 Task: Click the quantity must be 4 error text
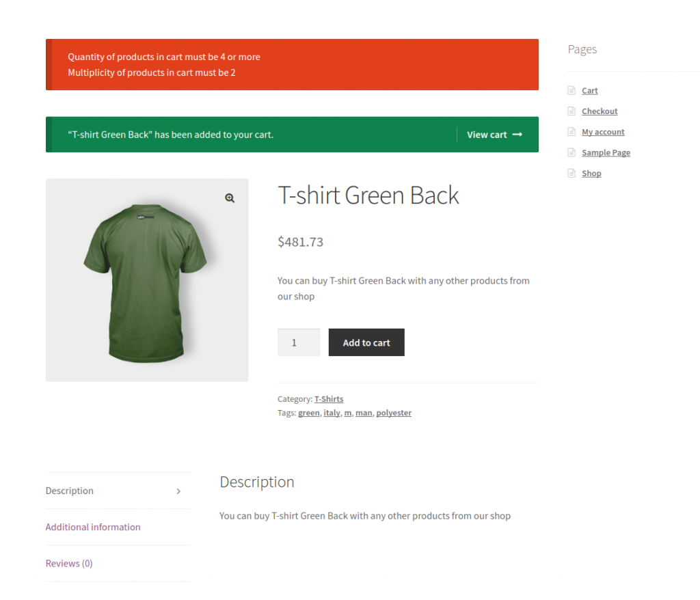164,57
